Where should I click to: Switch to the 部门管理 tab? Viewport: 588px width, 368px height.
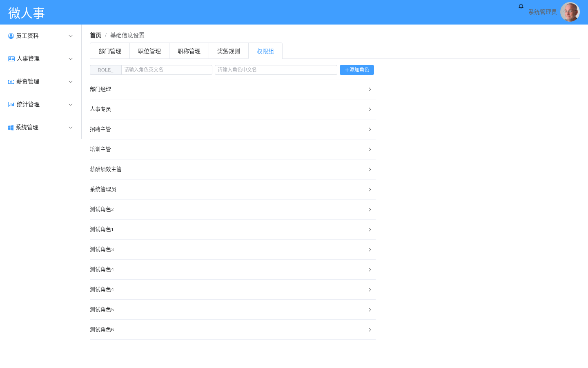tap(110, 51)
